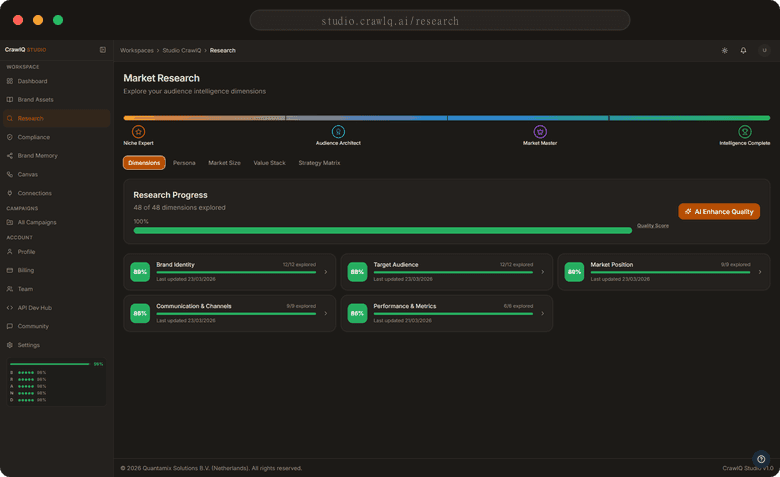Open the help button at bottom right
The width and height of the screenshot is (780, 477).
point(761,459)
